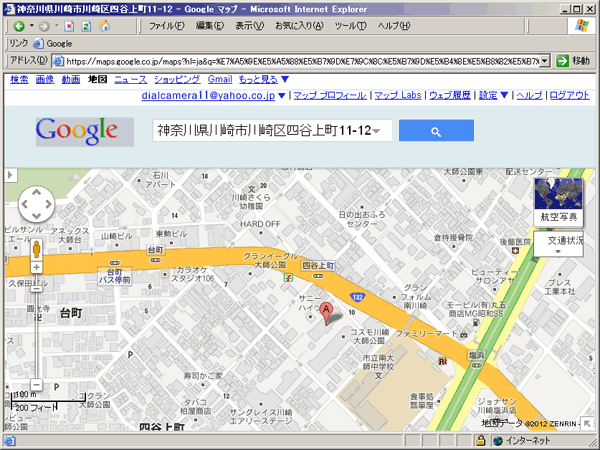Click route 132 shield on map
Image resolution: width=600 pixels, height=450 pixels.
point(357,297)
